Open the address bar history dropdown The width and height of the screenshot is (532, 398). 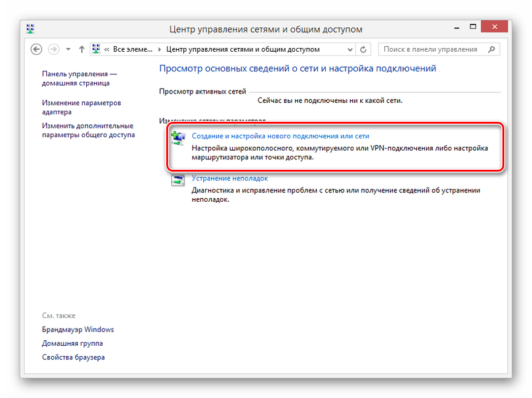[350, 49]
